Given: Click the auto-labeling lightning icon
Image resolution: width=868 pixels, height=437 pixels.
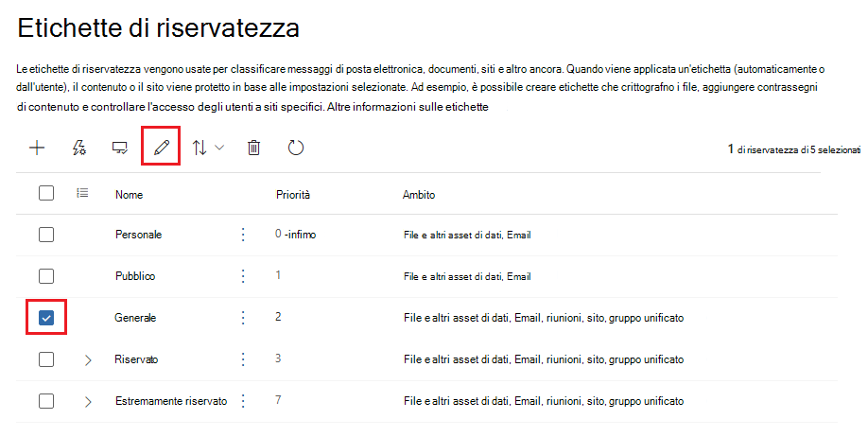Looking at the screenshot, I should pos(80,148).
